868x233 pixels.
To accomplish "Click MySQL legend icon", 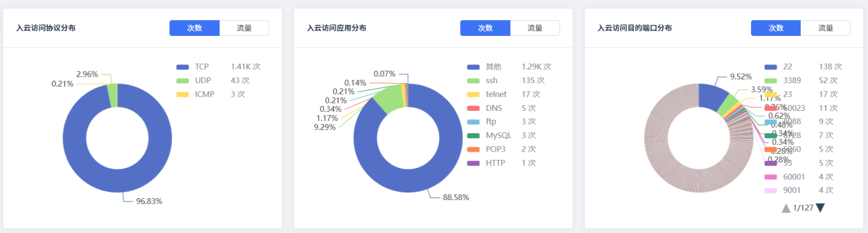I will [473, 135].
